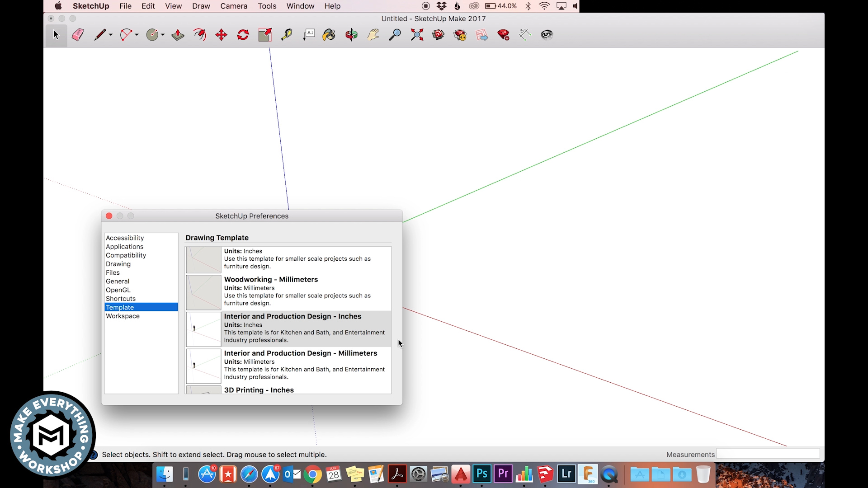Select the arrow Select tool
The image size is (868, 488).
coord(56,35)
